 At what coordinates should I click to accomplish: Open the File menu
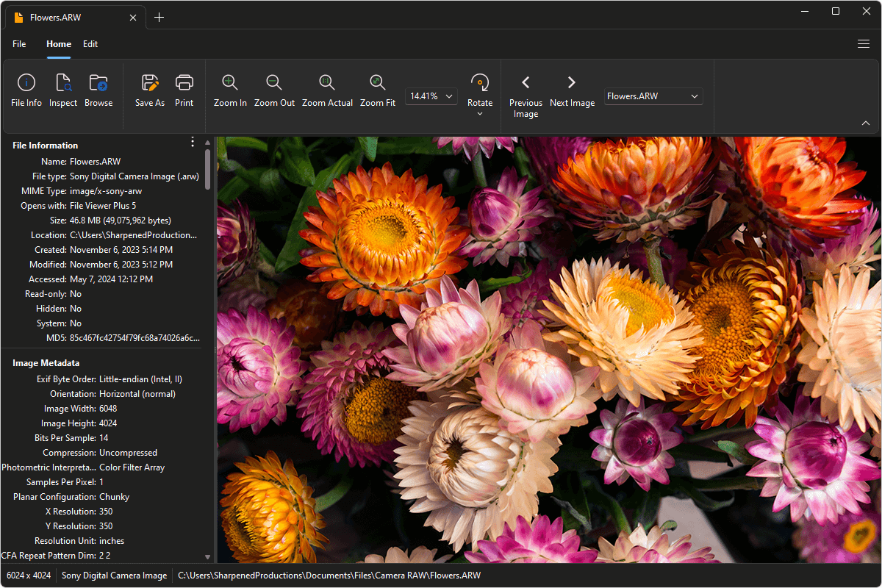click(19, 44)
